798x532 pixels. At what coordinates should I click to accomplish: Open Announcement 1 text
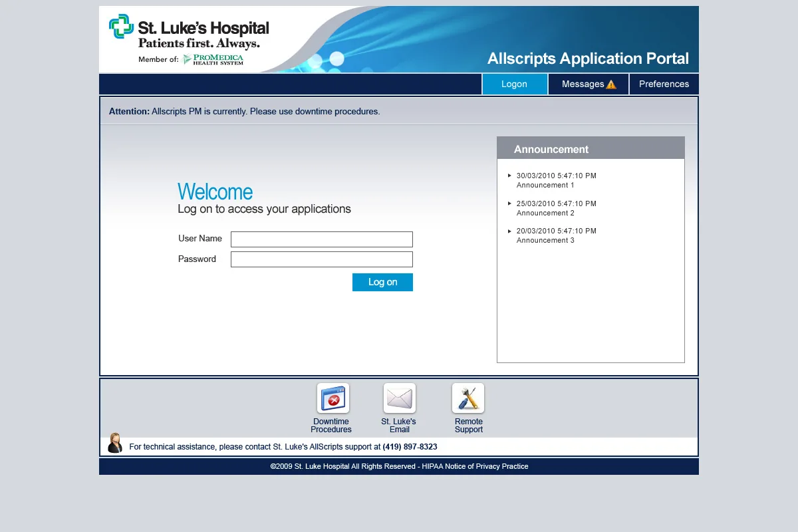[x=545, y=186]
